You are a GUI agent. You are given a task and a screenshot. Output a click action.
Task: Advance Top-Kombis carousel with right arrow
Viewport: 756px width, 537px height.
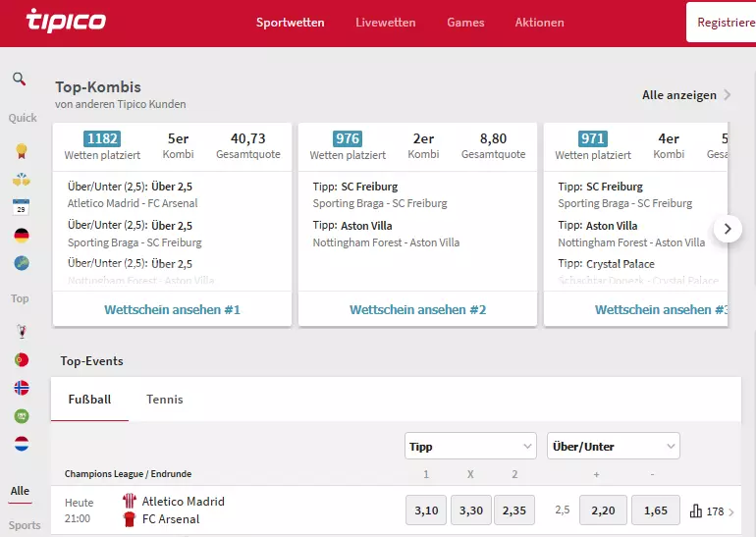728,229
